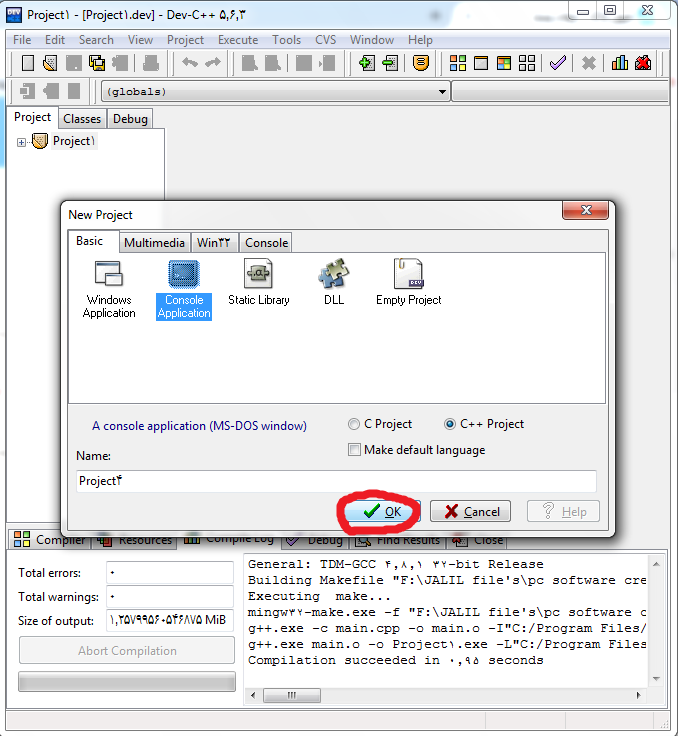The width and height of the screenshot is (678, 736).
Task: Open the Window menu
Action: tap(372, 40)
